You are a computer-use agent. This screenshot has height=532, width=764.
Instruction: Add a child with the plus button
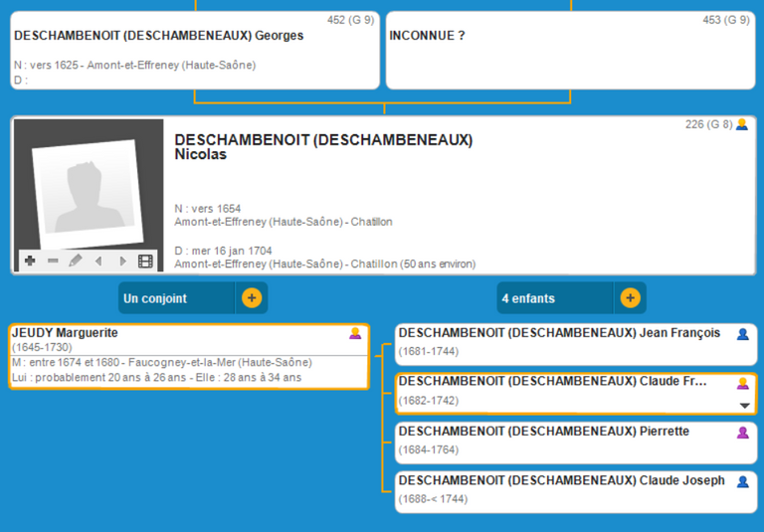pyautogui.click(x=630, y=298)
